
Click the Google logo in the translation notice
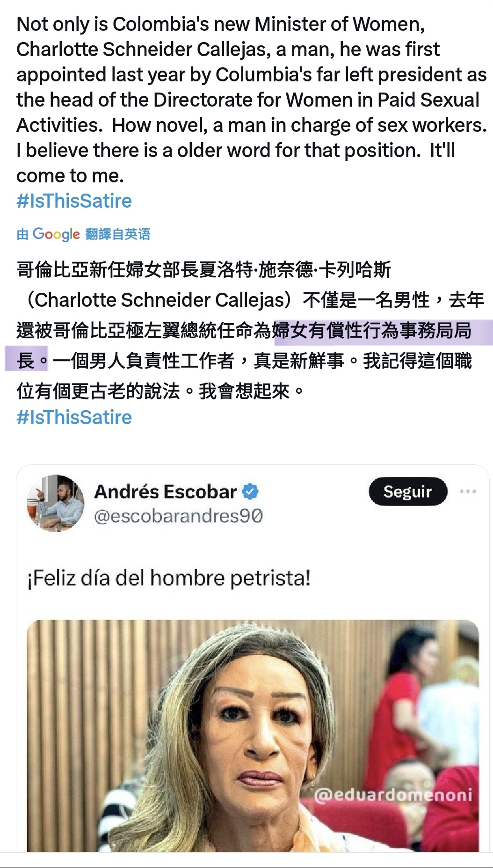coord(56,234)
